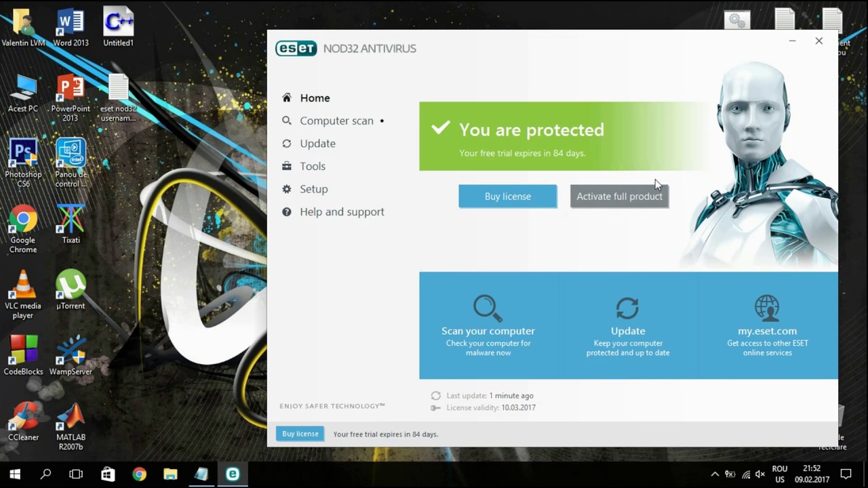Click the muted volume tray icon
The image size is (868, 488).
click(x=760, y=474)
